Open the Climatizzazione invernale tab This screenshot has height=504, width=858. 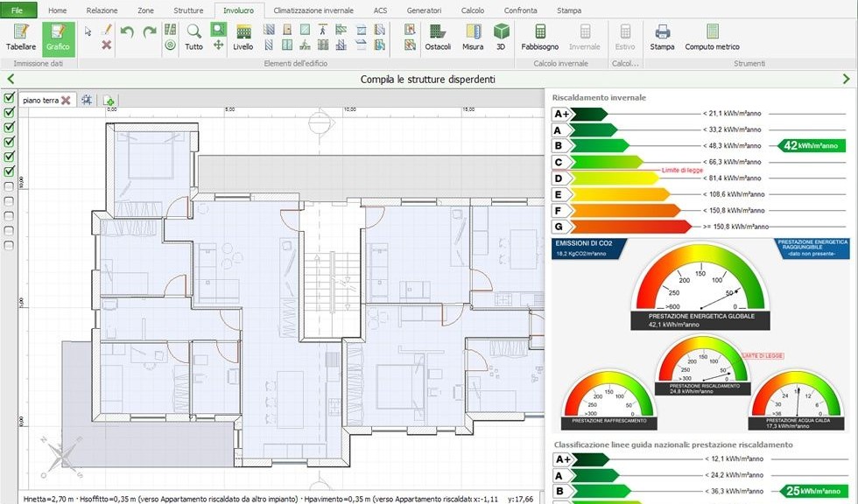click(x=313, y=10)
